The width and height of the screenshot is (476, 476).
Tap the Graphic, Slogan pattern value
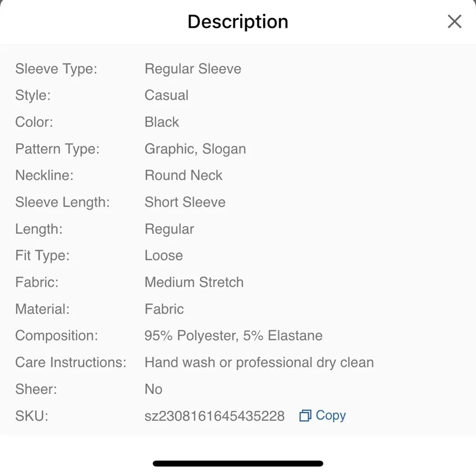pyautogui.click(x=195, y=149)
